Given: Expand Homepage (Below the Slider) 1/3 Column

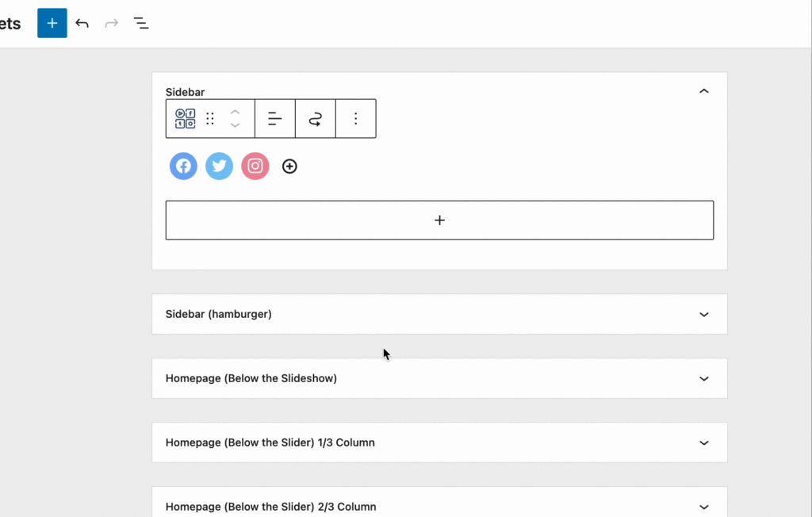Looking at the screenshot, I should coord(703,442).
